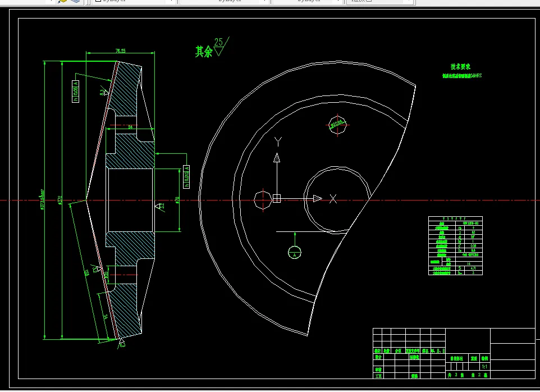540x392 pixels.
Task: Select the 76.25 width dimension text
Action: [120, 51]
